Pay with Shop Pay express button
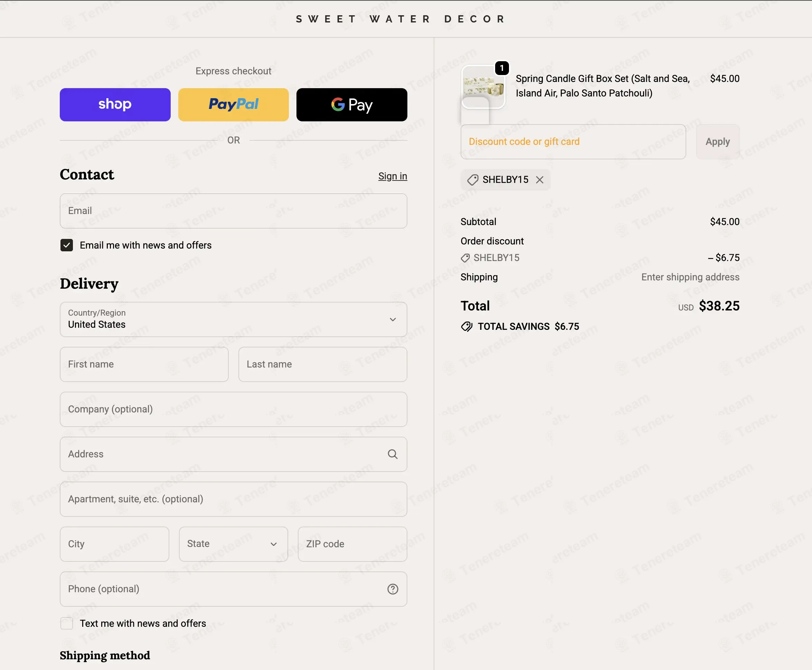The width and height of the screenshot is (812, 670). pos(115,105)
